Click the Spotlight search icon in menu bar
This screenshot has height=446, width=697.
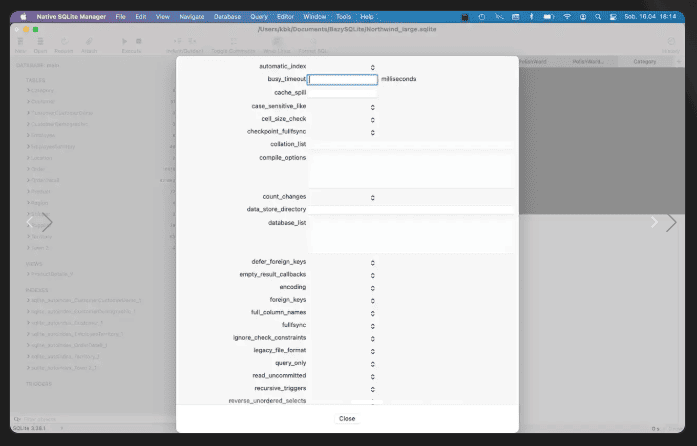pos(598,16)
